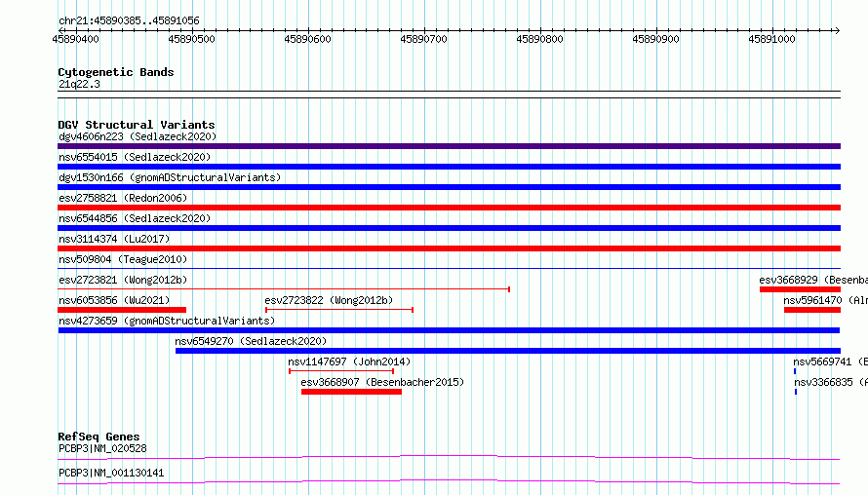The image size is (868, 495).
Task: Open nsv5961470 variant label
Action: [x=825, y=300]
